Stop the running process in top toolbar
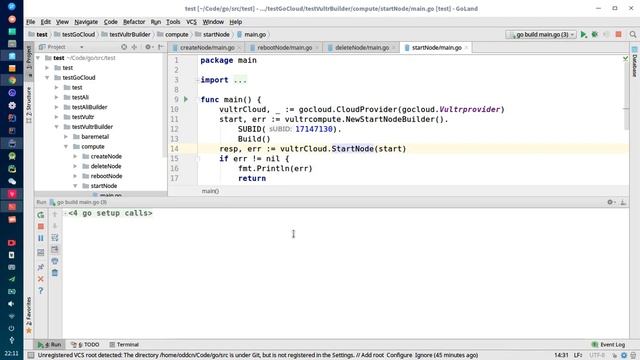The image size is (640, 360). (x=618, y=35)
